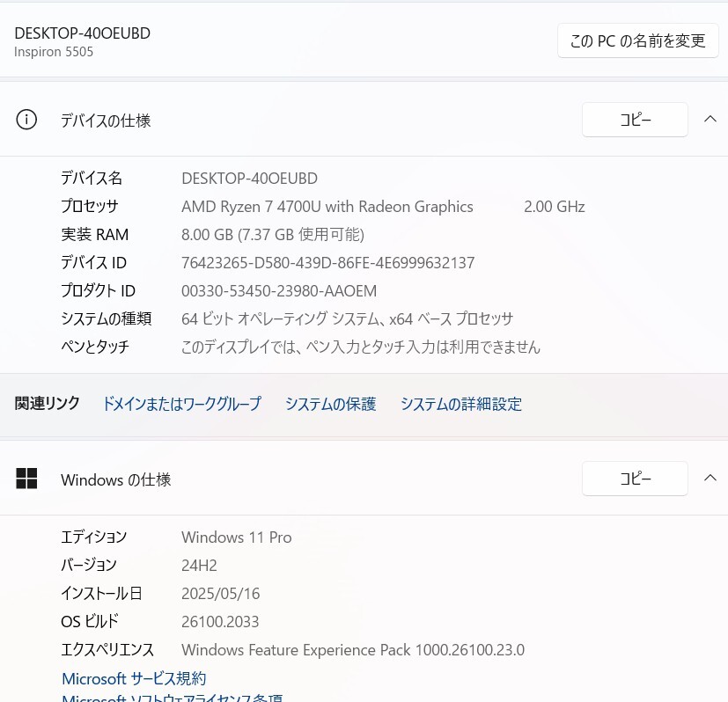
Task: Collapse the Windows の仕様 section chevron
Action: (710, 478)
